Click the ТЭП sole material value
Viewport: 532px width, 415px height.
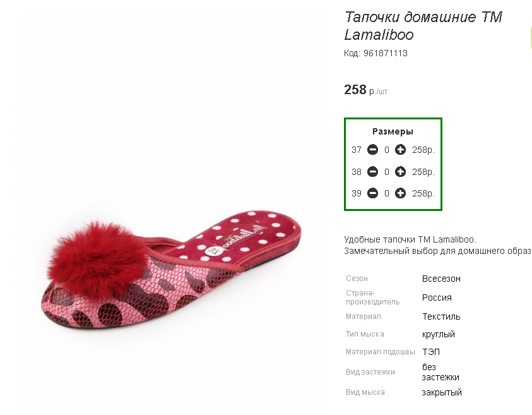tap(431, 352)
